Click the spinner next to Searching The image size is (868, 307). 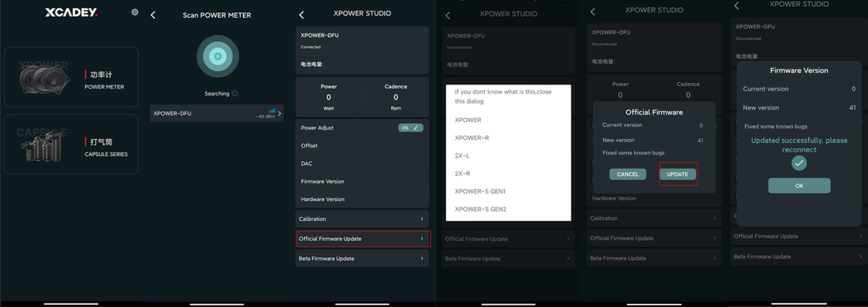(x=235, y=94)
